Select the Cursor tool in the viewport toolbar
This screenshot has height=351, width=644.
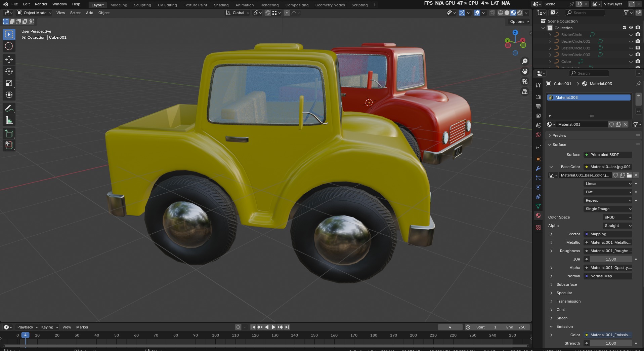[9, 46]
